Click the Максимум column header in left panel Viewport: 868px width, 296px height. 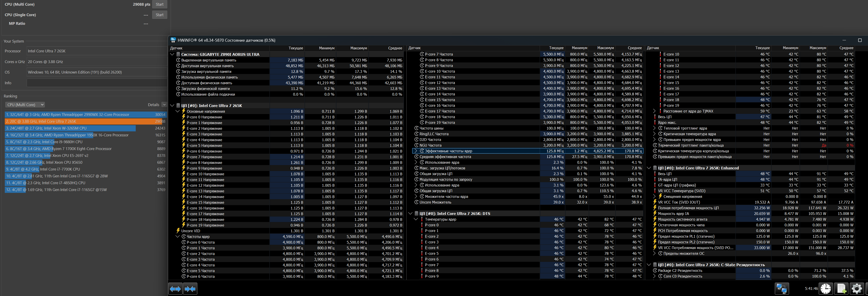pos(358,48)
